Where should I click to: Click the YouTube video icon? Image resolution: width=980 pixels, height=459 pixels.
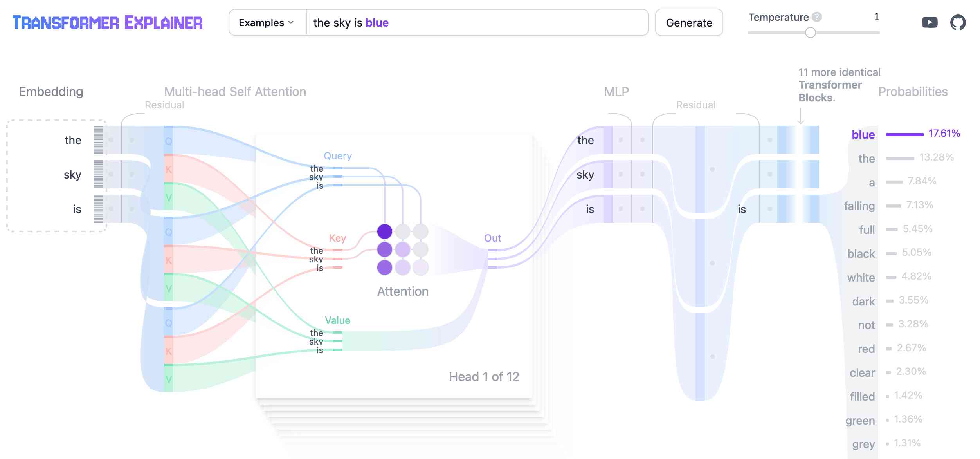929,21
